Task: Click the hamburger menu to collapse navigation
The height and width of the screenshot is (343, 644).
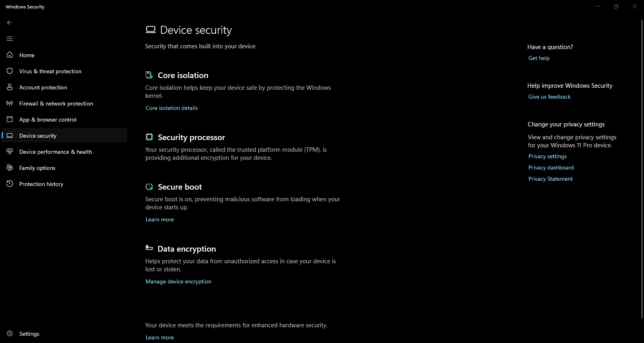Action: click(10, 39)
